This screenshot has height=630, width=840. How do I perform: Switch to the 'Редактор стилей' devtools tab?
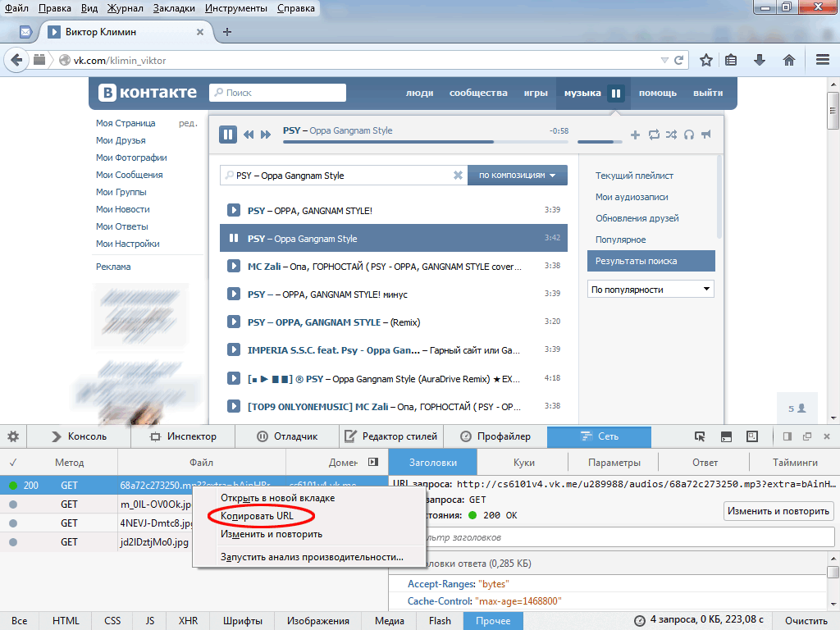(x=391, y=436)
